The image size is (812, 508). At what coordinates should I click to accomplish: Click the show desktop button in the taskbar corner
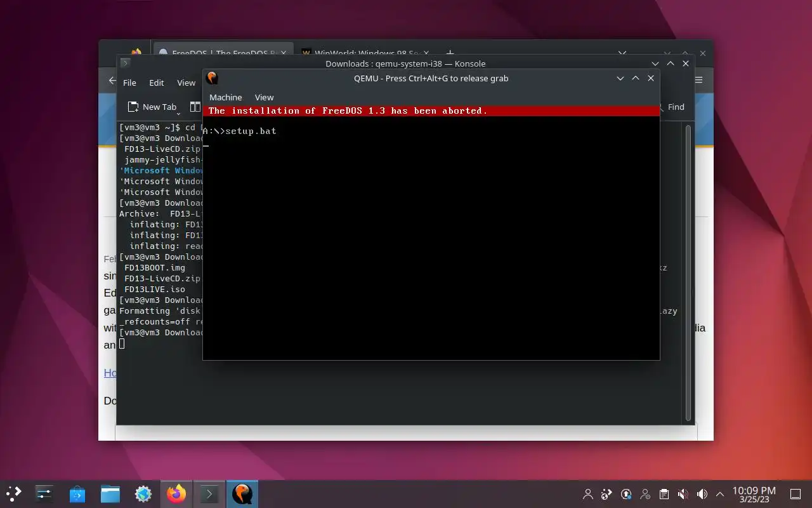[x=795, y=494]
